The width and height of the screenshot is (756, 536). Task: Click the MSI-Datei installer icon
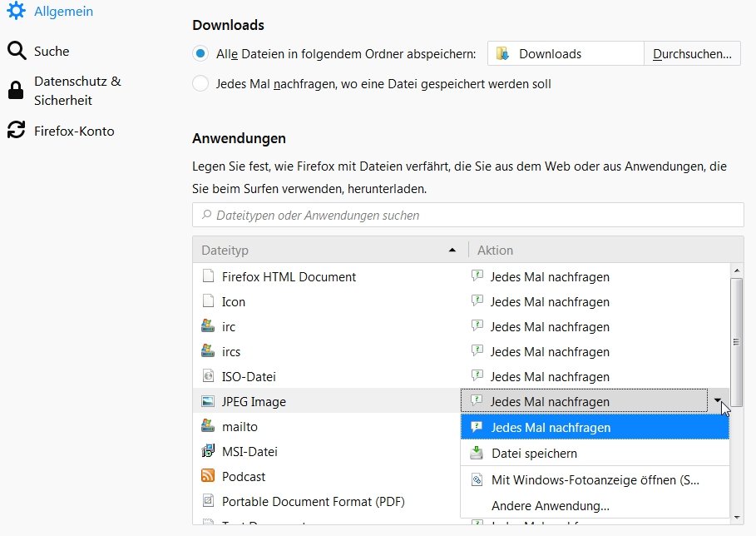pos(208,451)
